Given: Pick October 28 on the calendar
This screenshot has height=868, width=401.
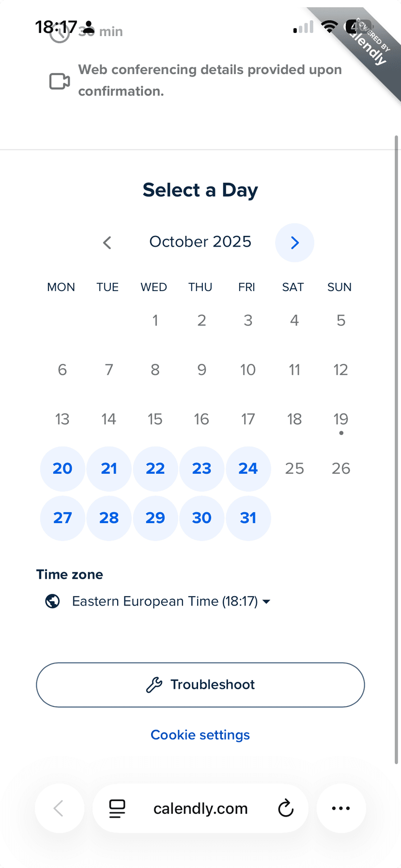Looking at the screenshot, I should (x=109, y=518).
